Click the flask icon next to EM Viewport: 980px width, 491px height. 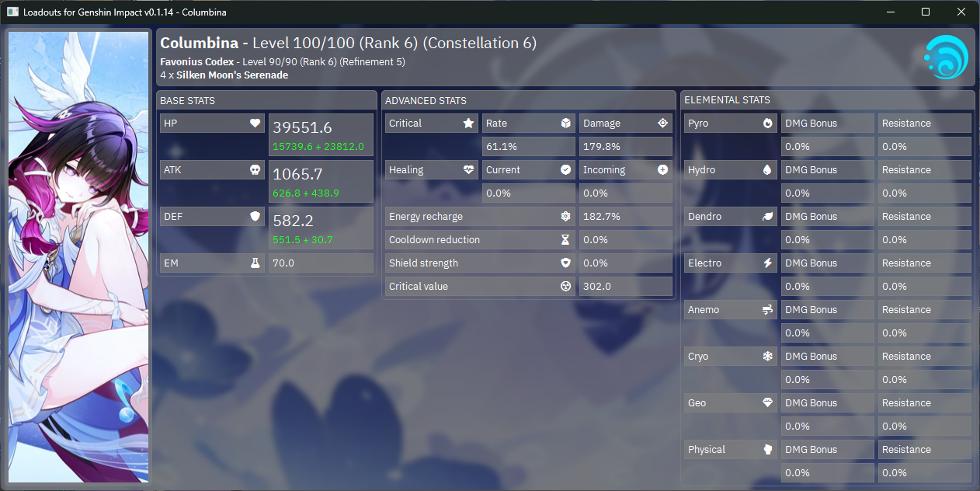tap(255, 263)
